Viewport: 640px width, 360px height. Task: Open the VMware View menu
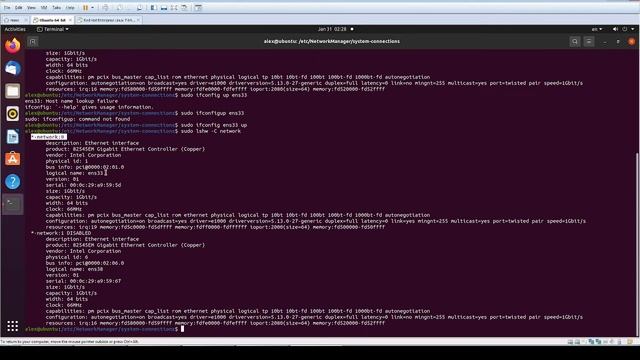[31, 8]
